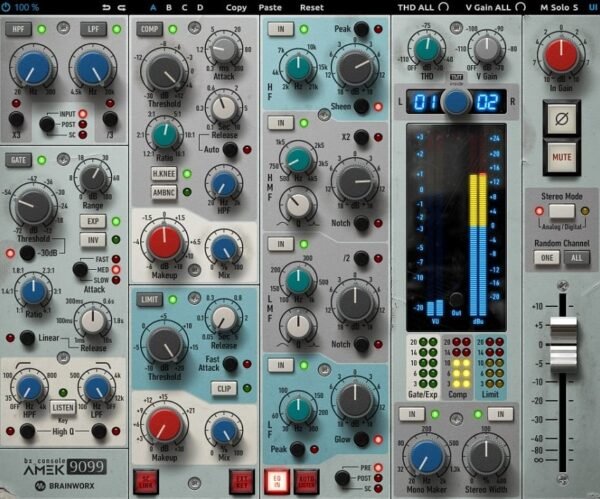Click the screw icon next to LIMIT button
600x499 pixels.
(194, 298)
